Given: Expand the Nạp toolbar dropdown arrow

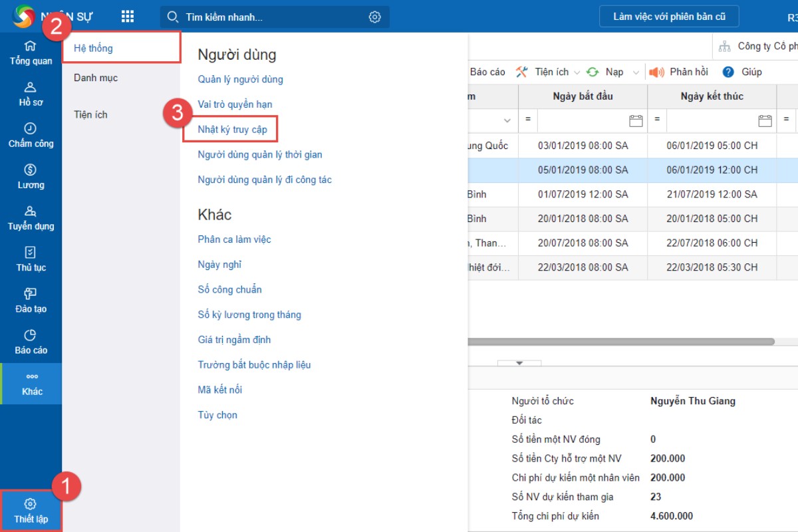Looking at the screenshot, I should tap(636, 72).
